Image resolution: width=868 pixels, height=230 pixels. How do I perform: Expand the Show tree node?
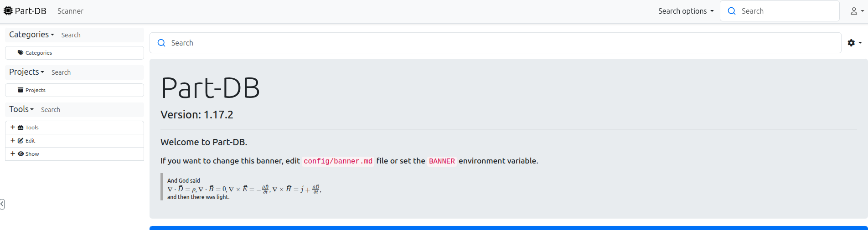coord(13,154)
